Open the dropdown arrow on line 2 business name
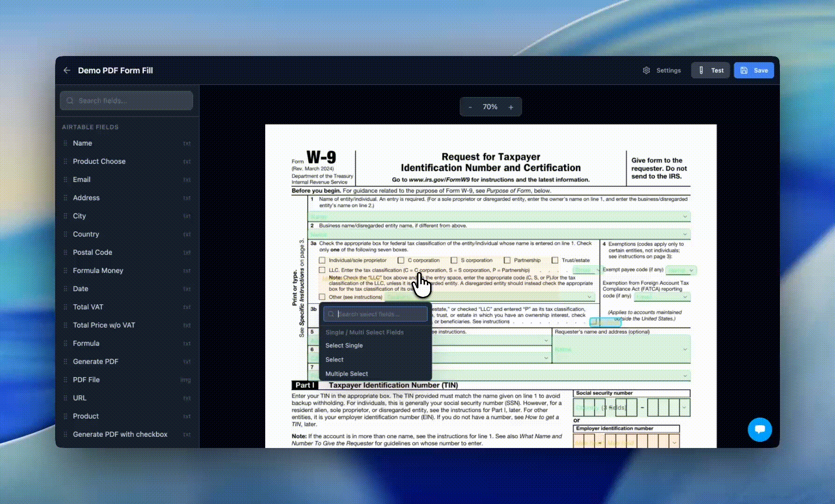This screenshot has height=504, width=835. (x=685, y=234)
